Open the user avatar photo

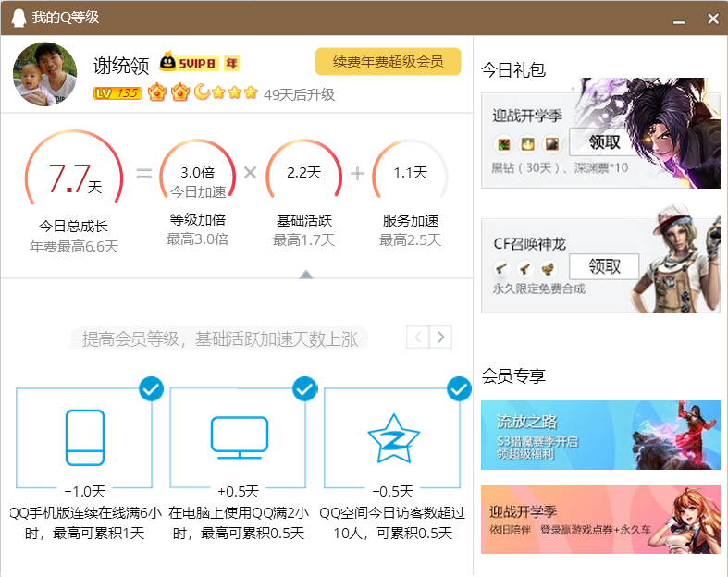coord(45,74)
